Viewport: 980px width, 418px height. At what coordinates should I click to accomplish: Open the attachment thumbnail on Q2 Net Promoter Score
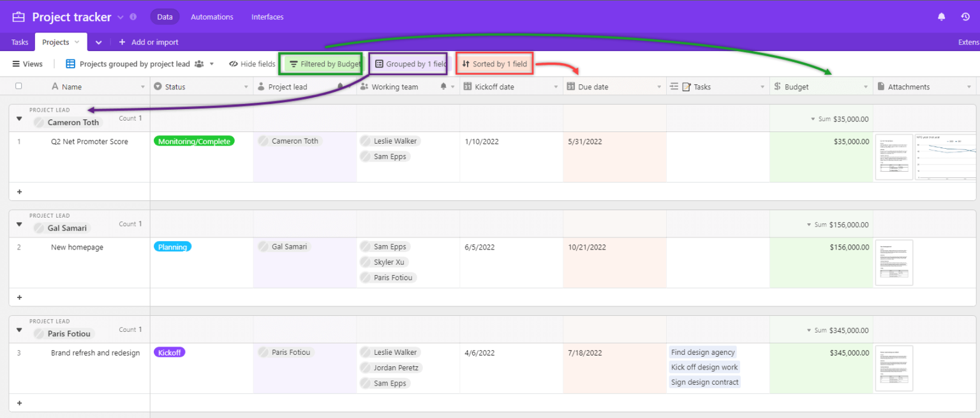894,157
